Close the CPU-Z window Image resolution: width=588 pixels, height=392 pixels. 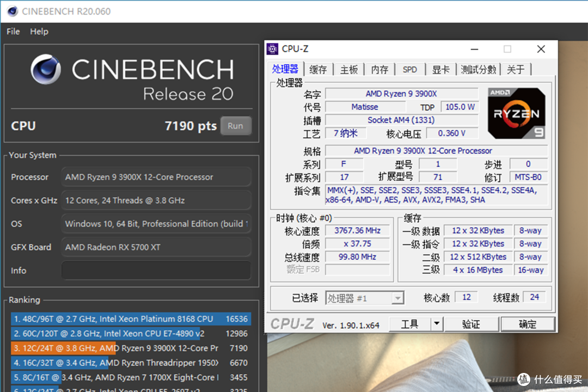541,49
